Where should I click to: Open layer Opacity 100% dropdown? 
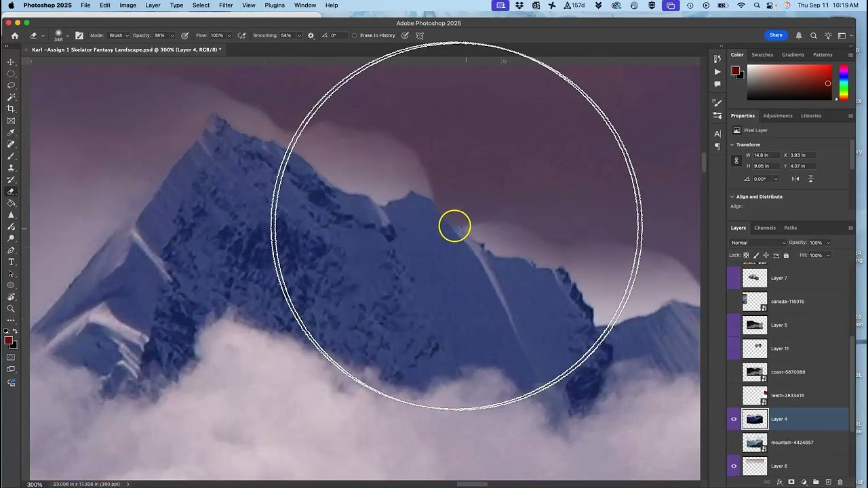click(x=828, y=243)
